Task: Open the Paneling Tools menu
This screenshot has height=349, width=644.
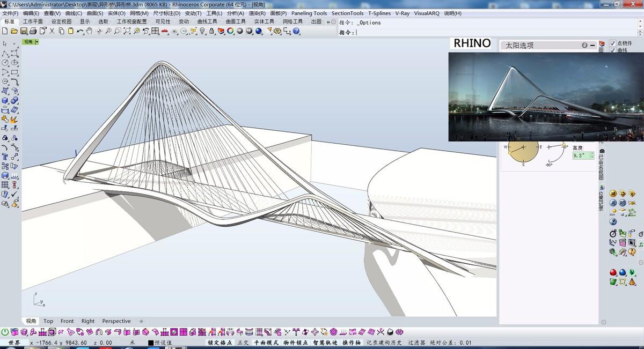Action: tap(309, 13)
